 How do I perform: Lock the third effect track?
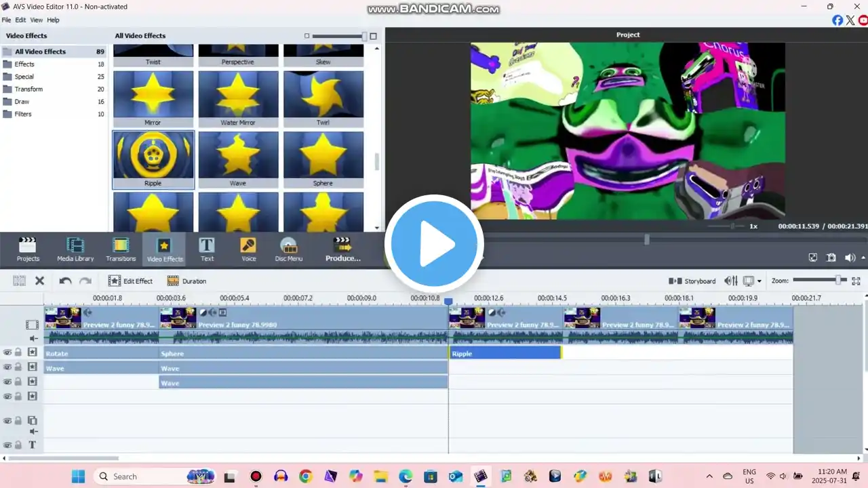pos(18,382)
